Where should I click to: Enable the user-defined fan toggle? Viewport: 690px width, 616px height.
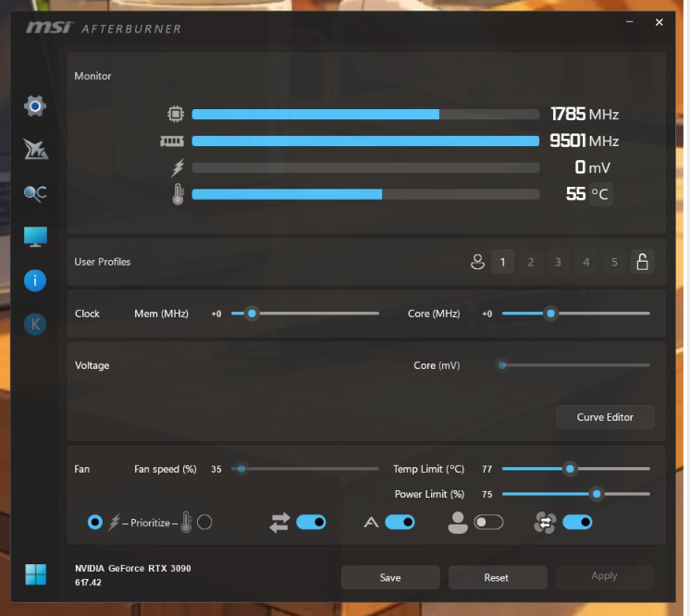tap(488, 523)
